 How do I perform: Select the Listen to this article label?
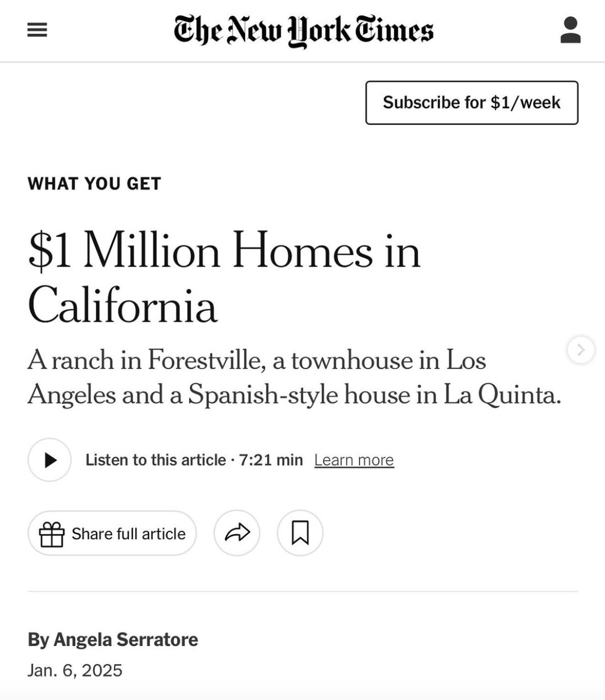click(x=156, y=460)
